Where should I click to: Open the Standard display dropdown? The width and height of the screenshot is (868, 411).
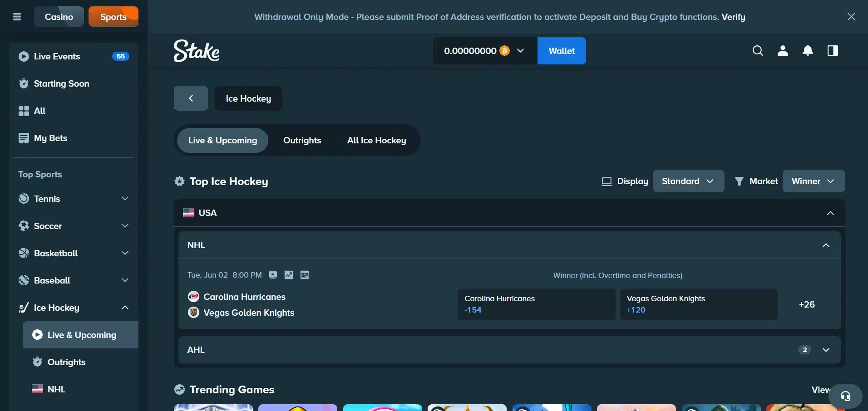point(688,181)
